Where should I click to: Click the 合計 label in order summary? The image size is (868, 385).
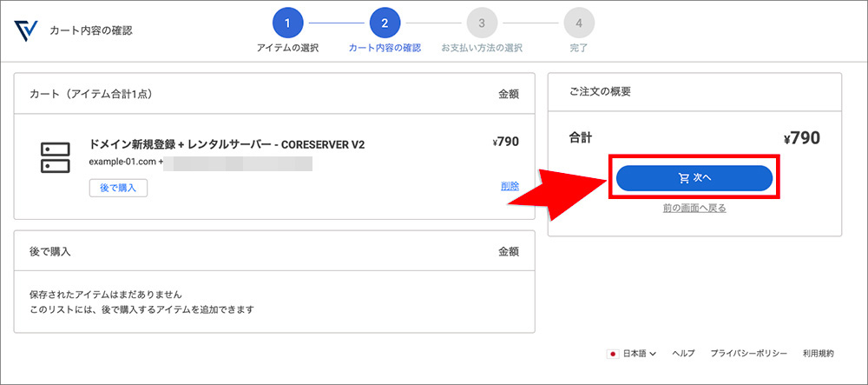click(x=580, y=137)
